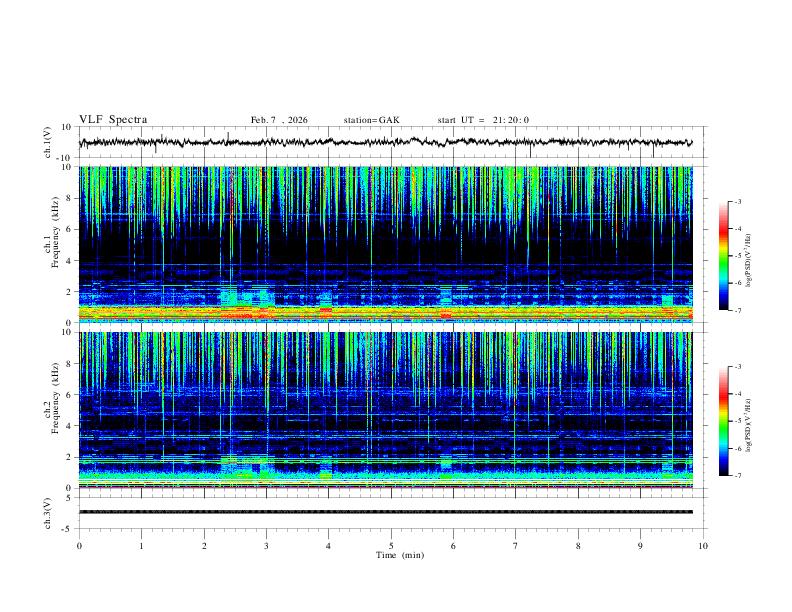This screenshot has width=792, height=612.
Task: Select the date text "Feb. 7 , 2026"
Action: (279, 120)
